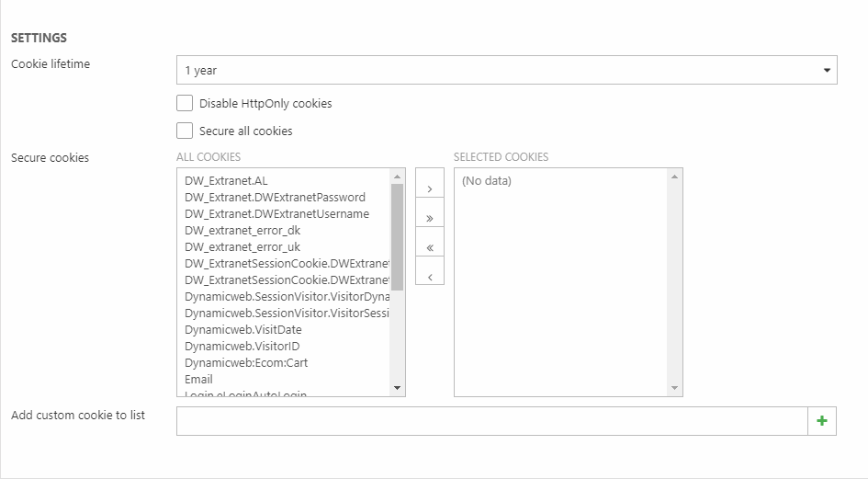This screenshot has height=479, width=868.
Task: Select Dynamicweb.VisitDate cookie entry
Action: click(x=242, y=330)
